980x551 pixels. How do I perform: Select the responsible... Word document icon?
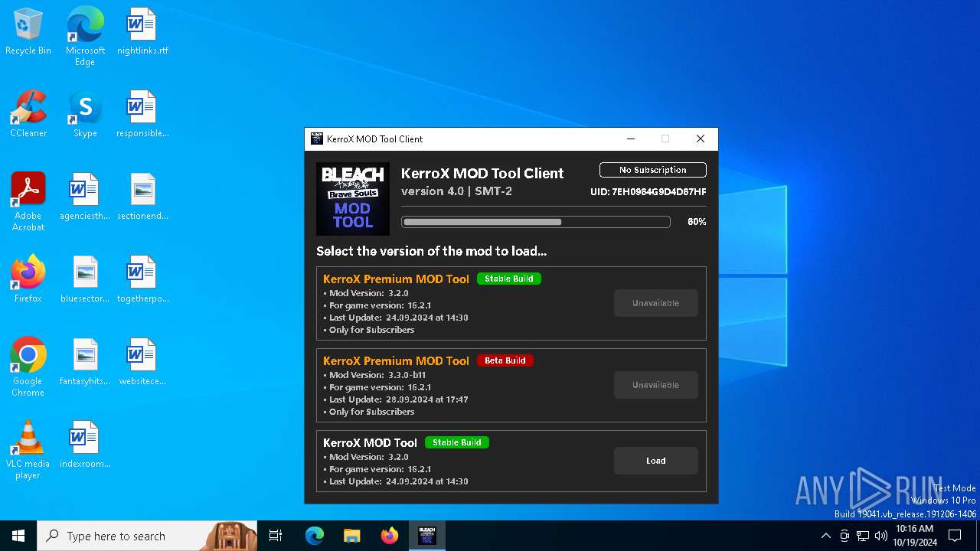pyautogui.click(x=142, y=115)
